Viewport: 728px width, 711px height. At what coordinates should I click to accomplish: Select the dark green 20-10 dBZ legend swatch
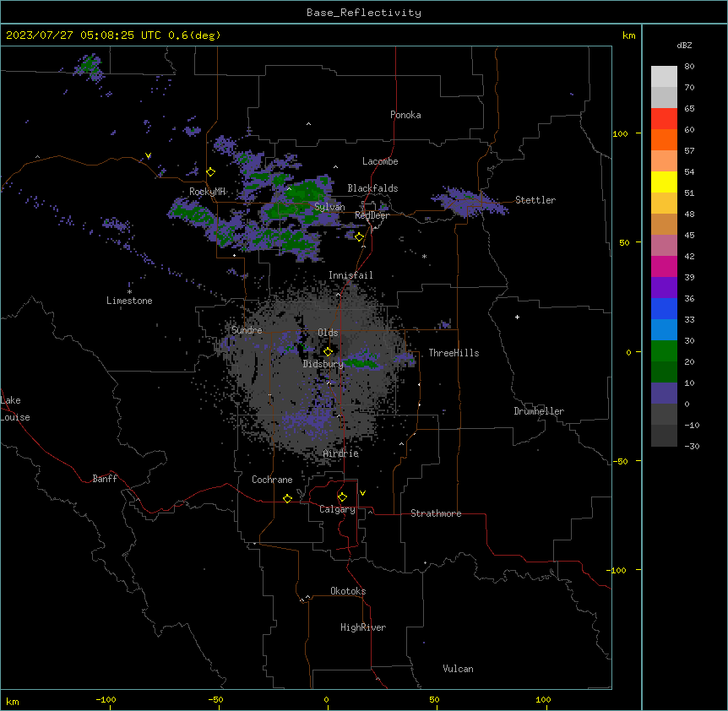pyautogui.click(x=664, y=372)
